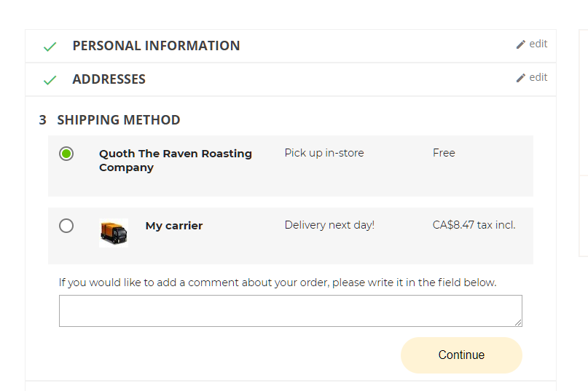Image resolution: width=588 pixels, height=391 pixels.
Task: Click the My carrier label text
Action: coord(174,226)
